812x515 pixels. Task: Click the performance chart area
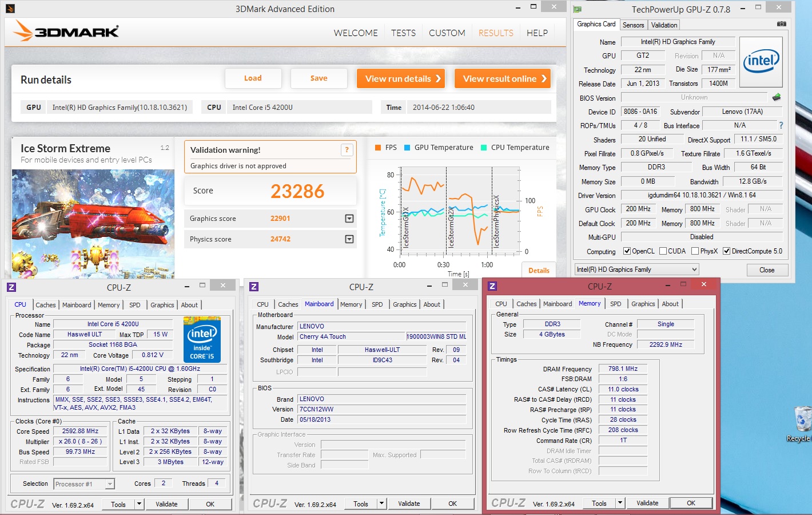pos(460,211)
